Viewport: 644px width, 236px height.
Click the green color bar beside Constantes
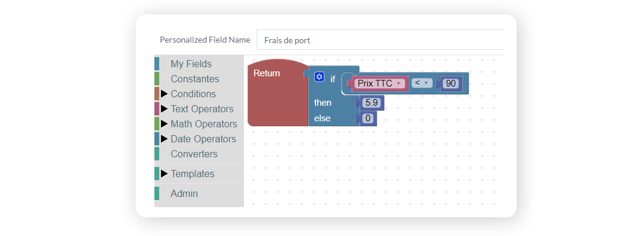coord(157,79)
